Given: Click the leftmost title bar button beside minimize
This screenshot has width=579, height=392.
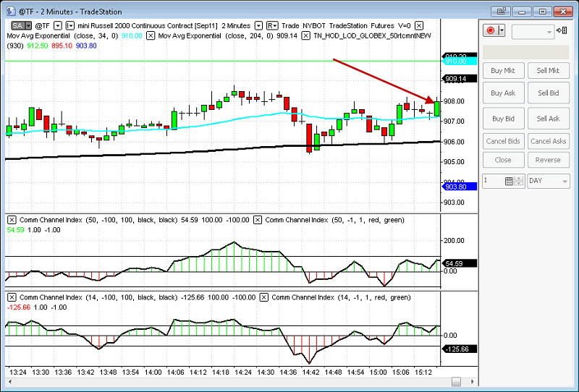Looking at the screenshot, I should click(501, 12).
